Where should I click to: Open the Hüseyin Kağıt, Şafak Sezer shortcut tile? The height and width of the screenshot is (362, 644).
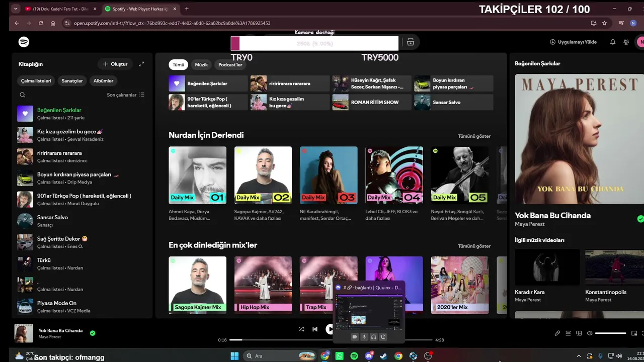pyautogui.click(x=372, y=83)
